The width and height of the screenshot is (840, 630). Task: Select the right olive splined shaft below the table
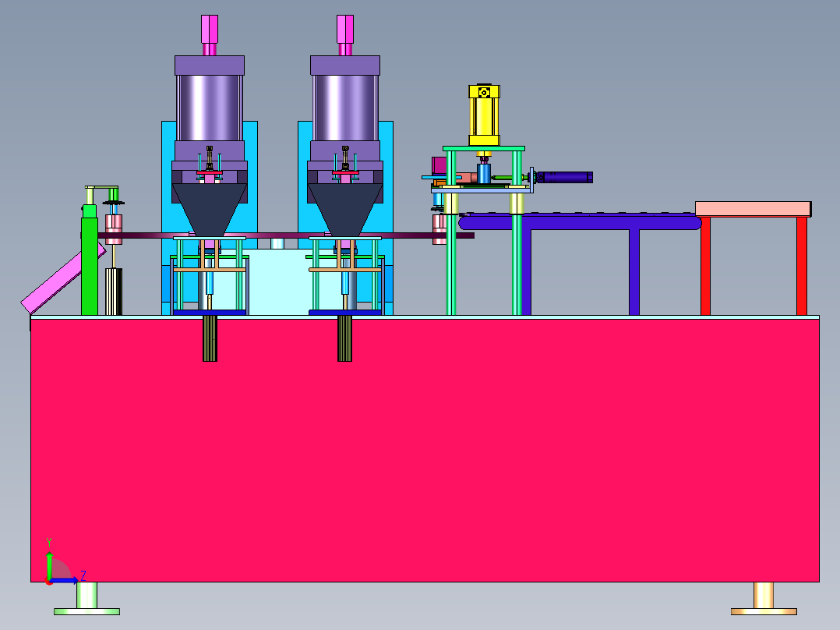[345, 338]
